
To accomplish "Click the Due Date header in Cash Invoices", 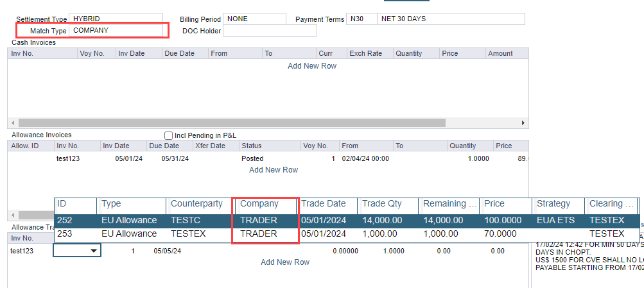I will click(x=179, y=53).
